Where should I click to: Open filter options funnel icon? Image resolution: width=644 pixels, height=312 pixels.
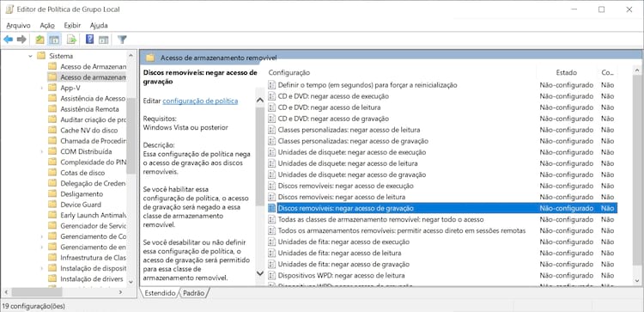tap(122, 40)
